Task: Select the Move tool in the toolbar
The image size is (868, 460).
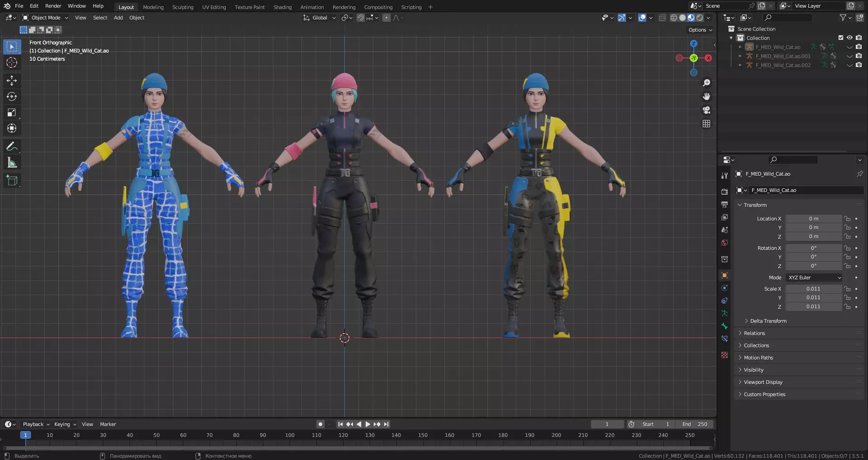Action: coord(12,81)
